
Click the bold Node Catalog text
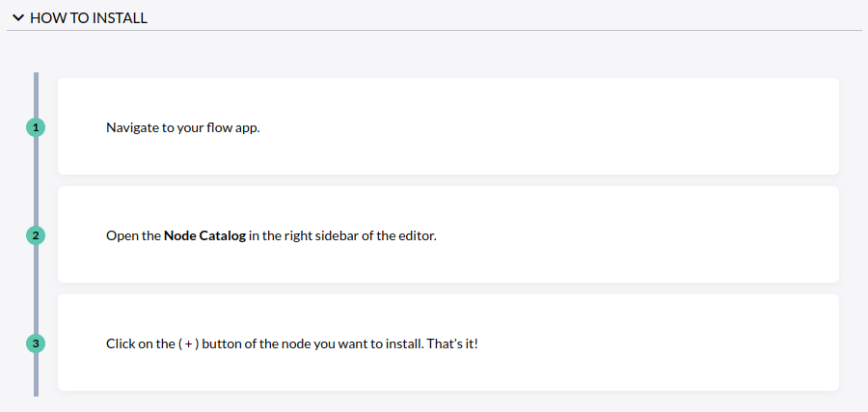[204, 235]
